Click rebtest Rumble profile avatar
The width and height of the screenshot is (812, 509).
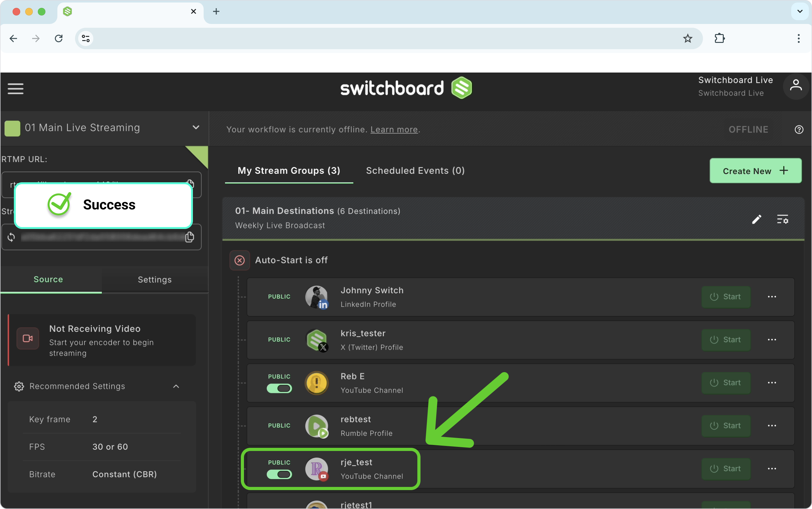pyautogui.click(x=316, y=426)
